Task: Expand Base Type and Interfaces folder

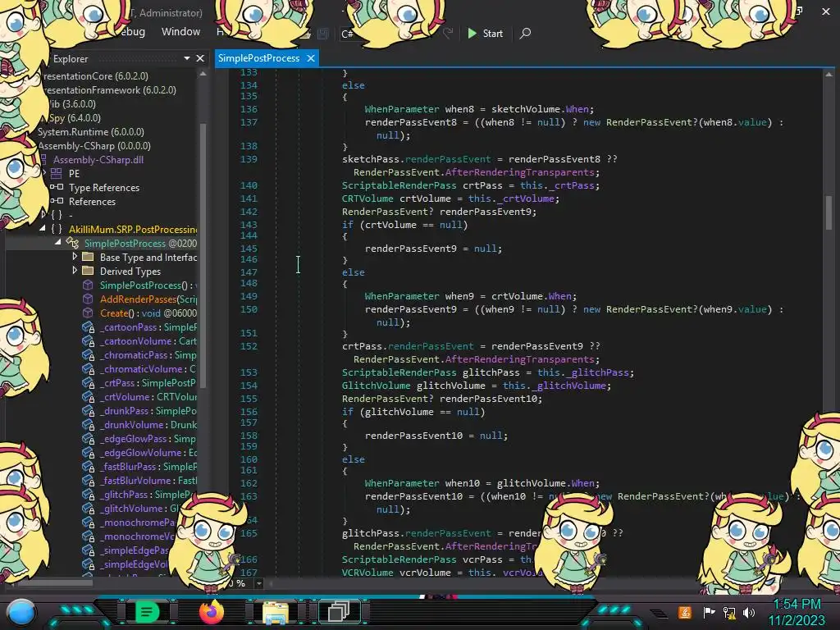Action: 75,257
